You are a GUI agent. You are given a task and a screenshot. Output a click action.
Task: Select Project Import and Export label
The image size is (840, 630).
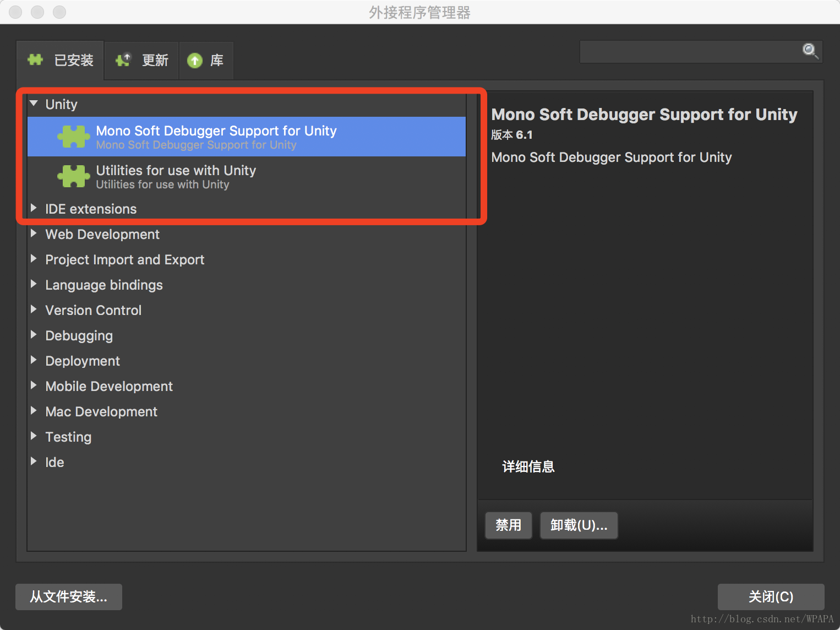pyautogui.click(x=125, y=259)
